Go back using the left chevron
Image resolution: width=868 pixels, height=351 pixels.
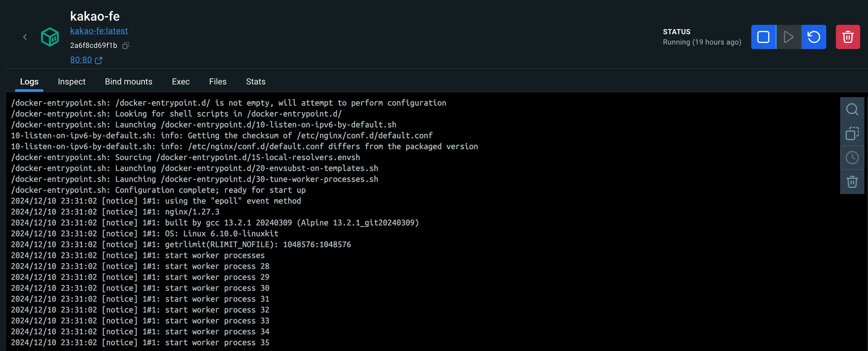pos(25,37)
